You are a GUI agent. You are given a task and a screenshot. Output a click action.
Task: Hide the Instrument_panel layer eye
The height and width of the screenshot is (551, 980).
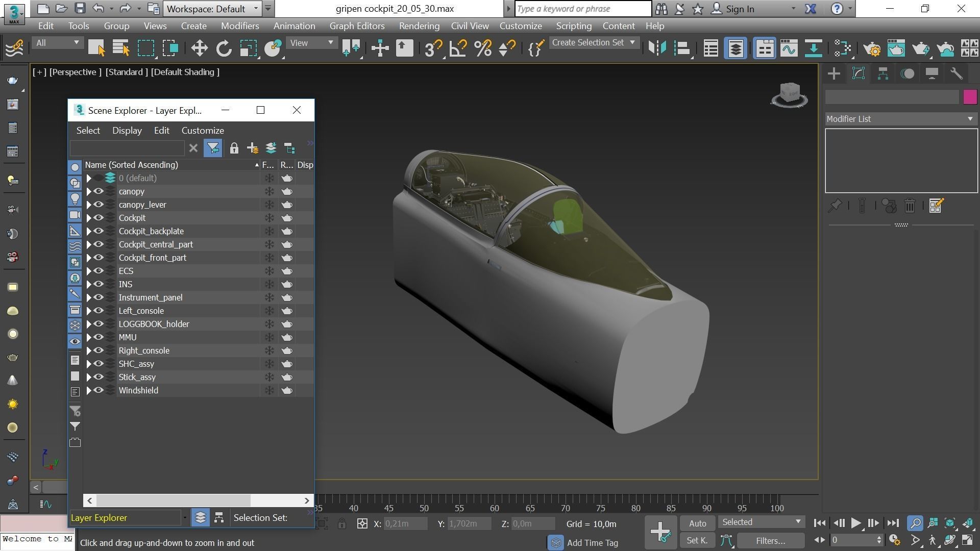click(99, 297)
